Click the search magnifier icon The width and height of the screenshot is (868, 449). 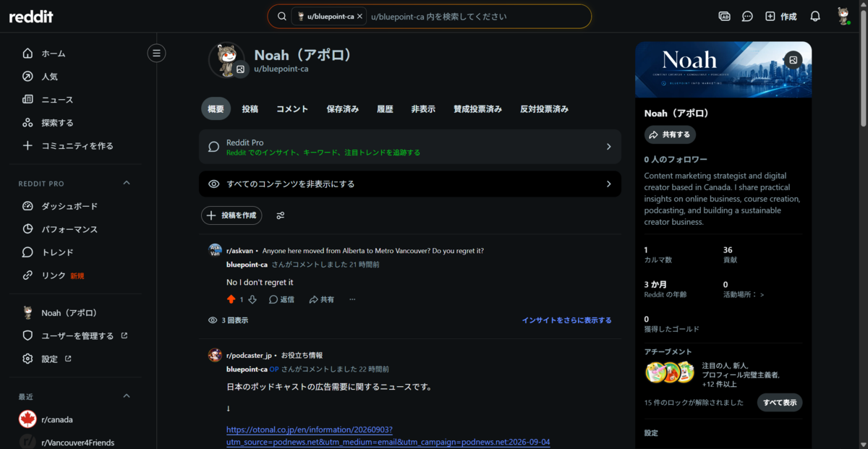[x=282, y=16]
